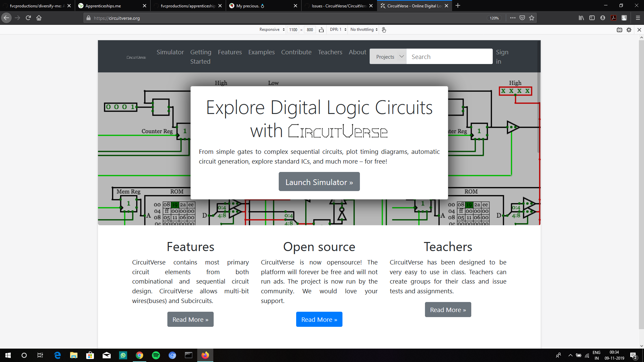
Task: Open Cortana search circle
Action: pyautogui.click(x=24, y=355)
